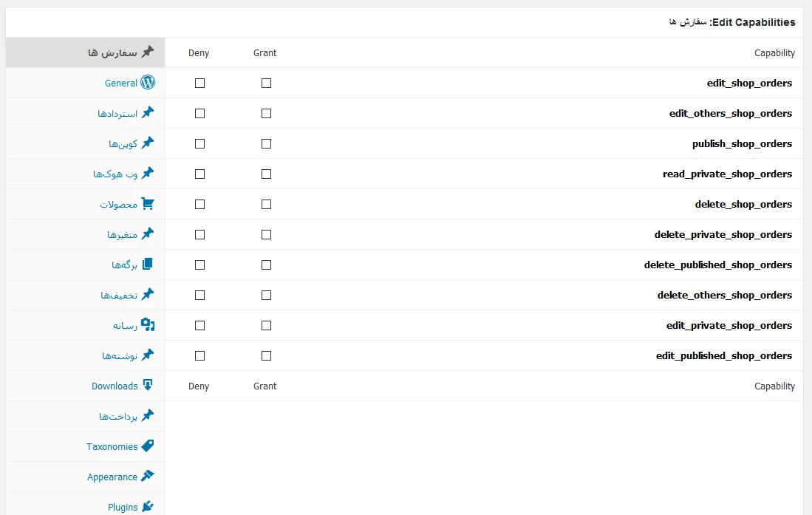Grant the delete_others_shop_orders capability

(x=266, y=296)
